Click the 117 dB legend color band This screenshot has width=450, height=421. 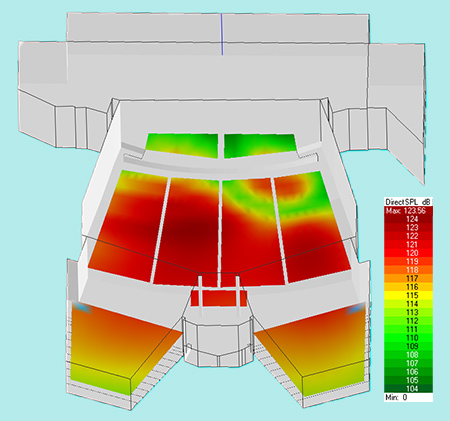tap(408, 279)
